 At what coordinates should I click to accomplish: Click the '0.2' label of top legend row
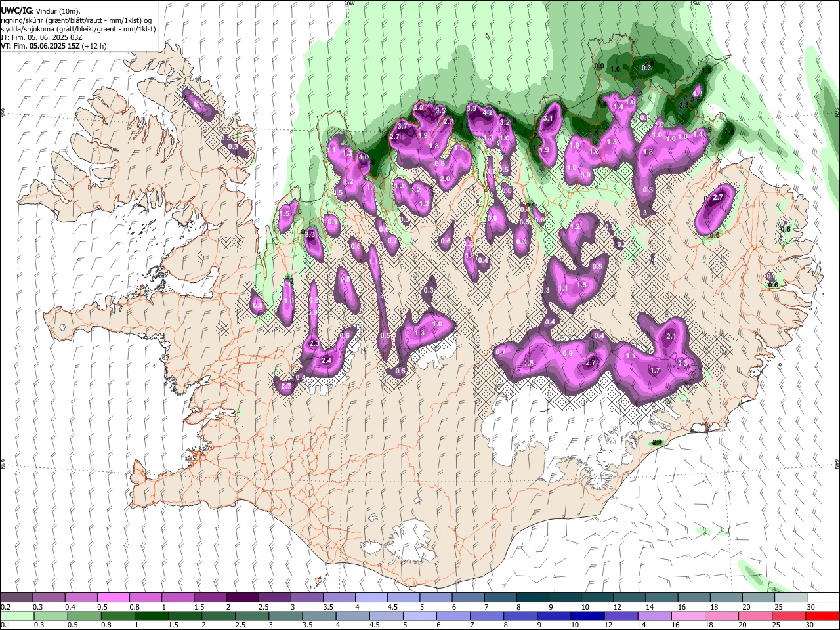click(6, 607)
